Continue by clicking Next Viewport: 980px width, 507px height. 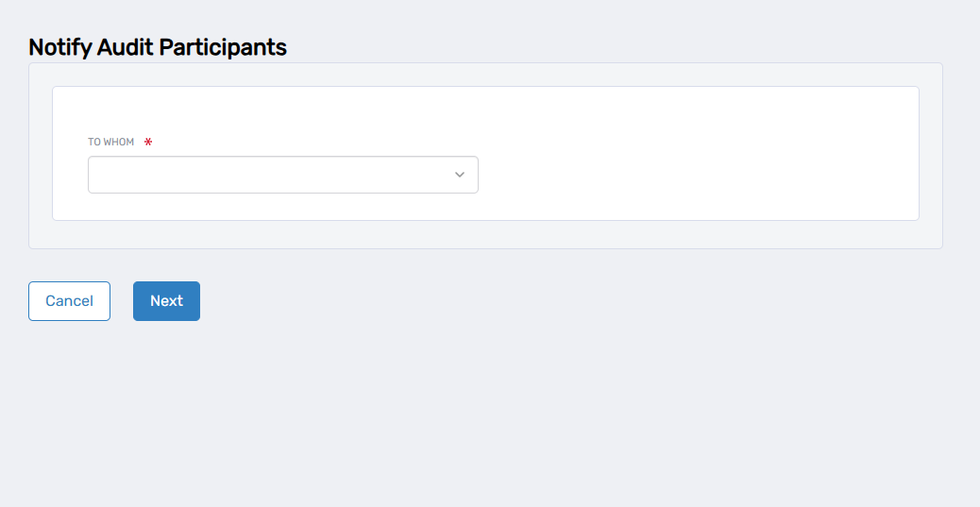click(x=166, y=301)
